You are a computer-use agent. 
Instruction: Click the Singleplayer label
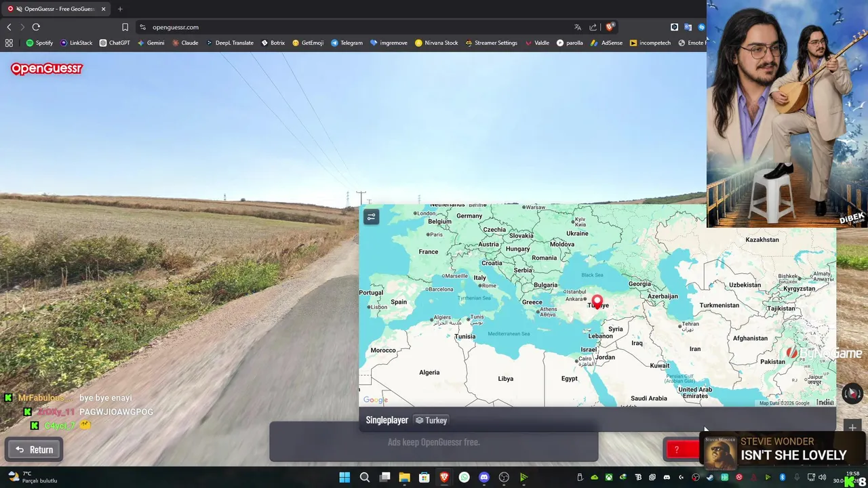pyautogui.click(x=387, y=420)
